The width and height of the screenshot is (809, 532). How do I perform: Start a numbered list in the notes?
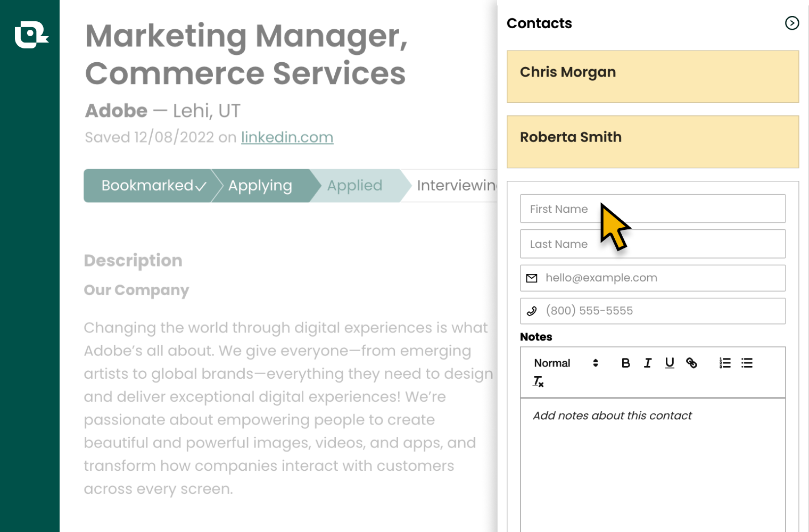724,363
